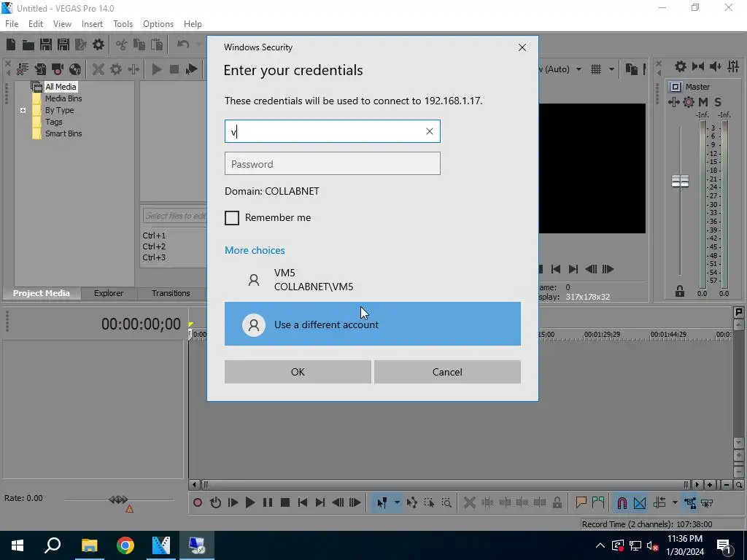The image size is (747, 560).
Task: Open the Edit menu
Action: pyautogui.click(x=36, y=24)
